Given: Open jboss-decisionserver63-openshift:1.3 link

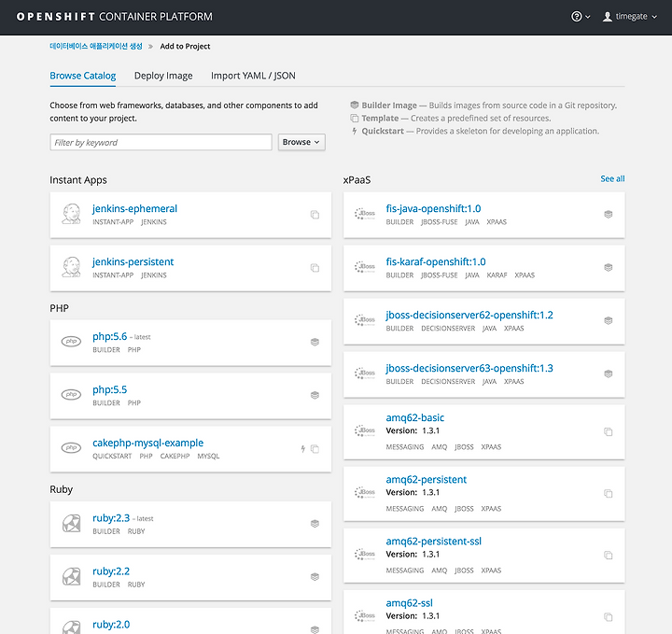Looking at the screenshot, I should click(x=469, y=368).
